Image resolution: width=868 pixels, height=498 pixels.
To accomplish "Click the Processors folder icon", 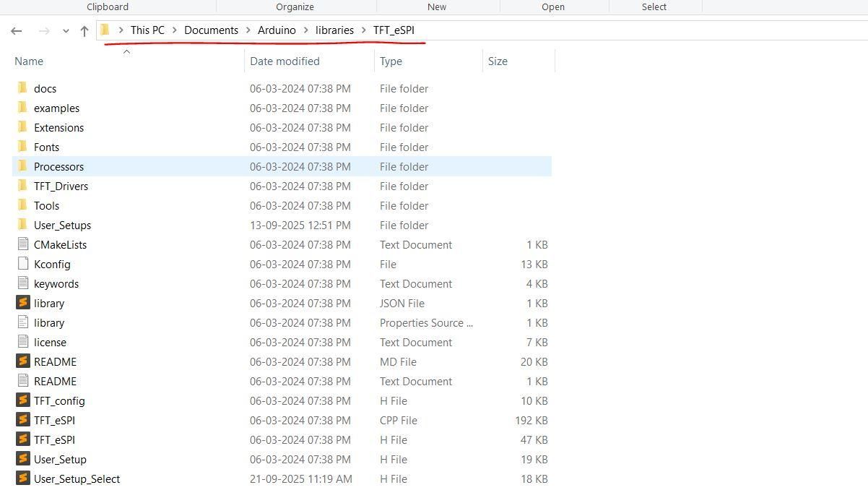I will [22, 166].
